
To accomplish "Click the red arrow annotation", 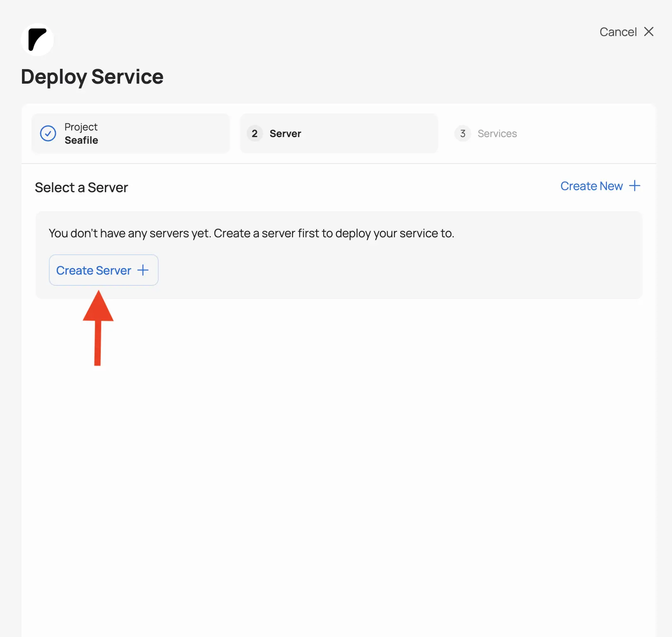I will pos(98,327).
